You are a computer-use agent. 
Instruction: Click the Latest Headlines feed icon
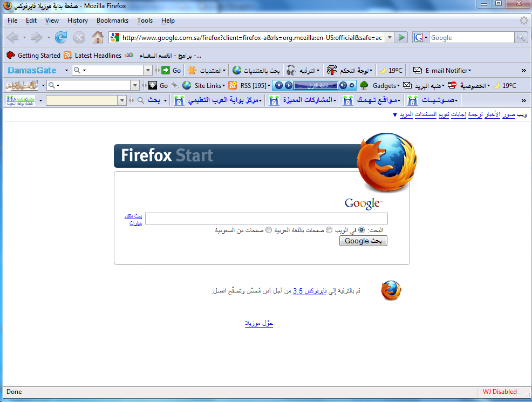[68, 55]
